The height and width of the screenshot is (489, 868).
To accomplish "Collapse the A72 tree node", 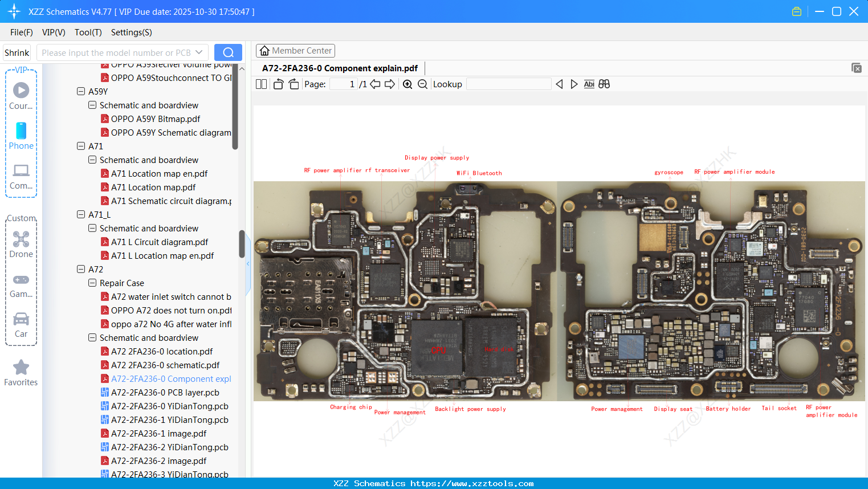I will (80, 269).
